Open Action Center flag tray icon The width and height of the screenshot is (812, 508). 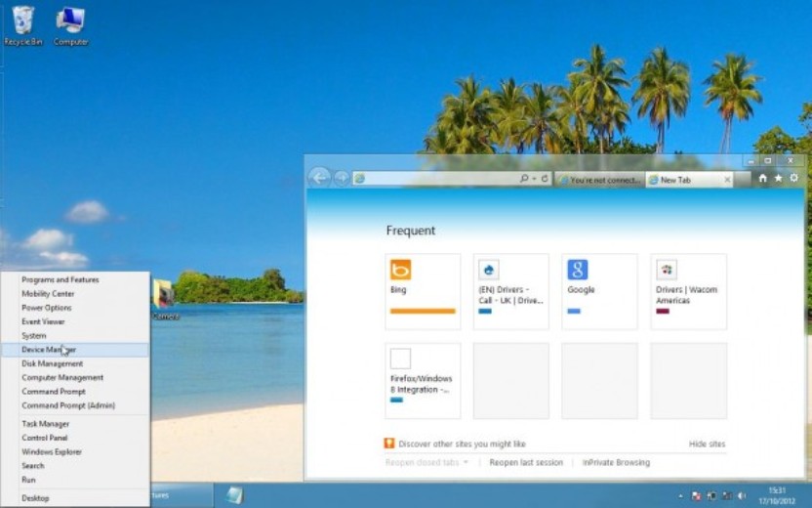click(697, 496)
